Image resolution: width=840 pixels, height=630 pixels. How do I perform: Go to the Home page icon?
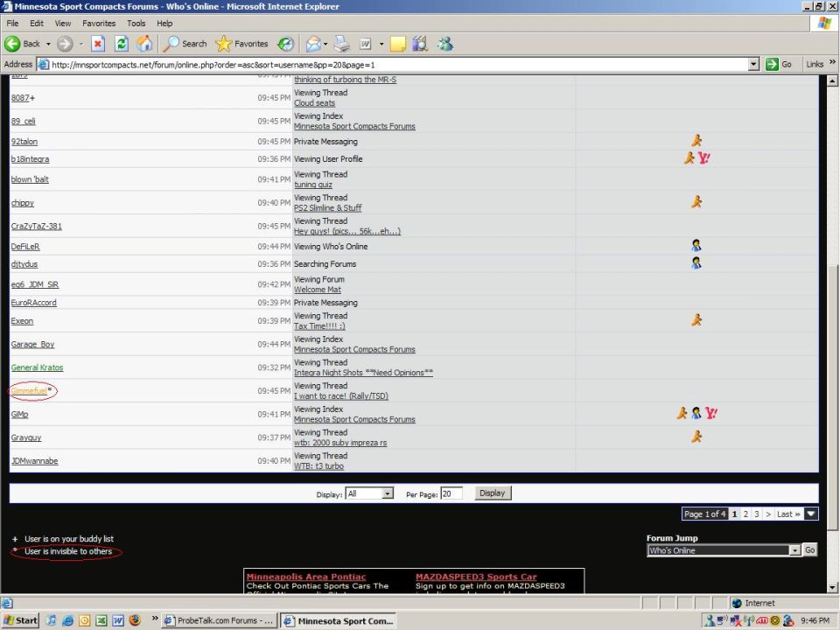(144, 44)
